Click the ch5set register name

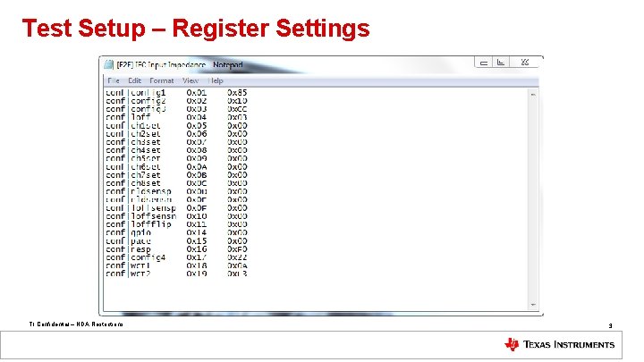(x=146, y=158)
